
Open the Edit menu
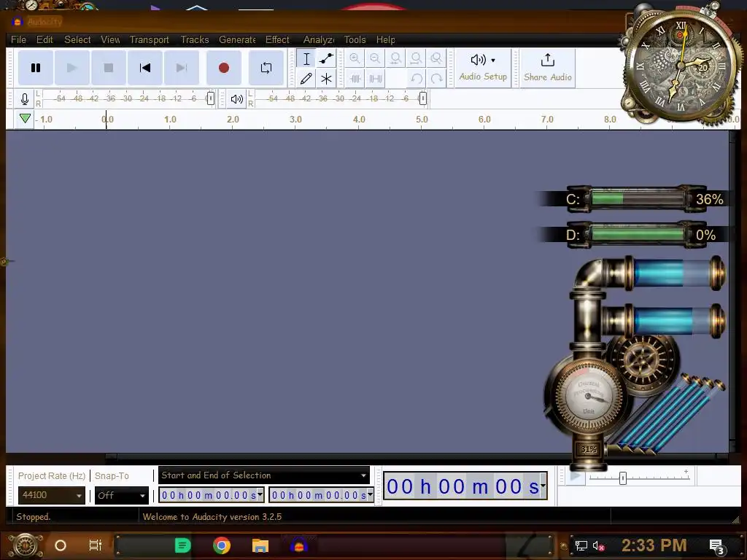pos(44,39)
